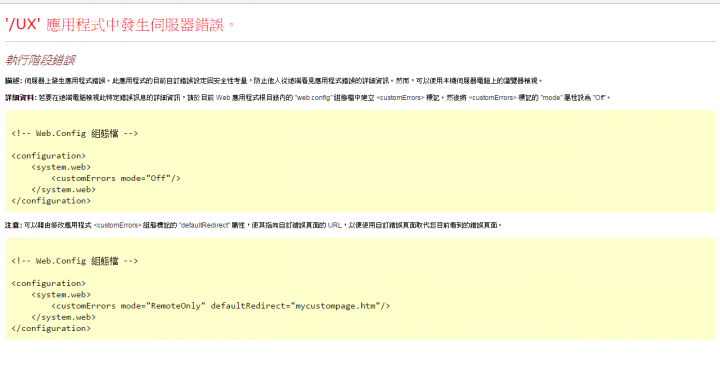Click </configuration> tag in the second code block

[x=51, y=328]
